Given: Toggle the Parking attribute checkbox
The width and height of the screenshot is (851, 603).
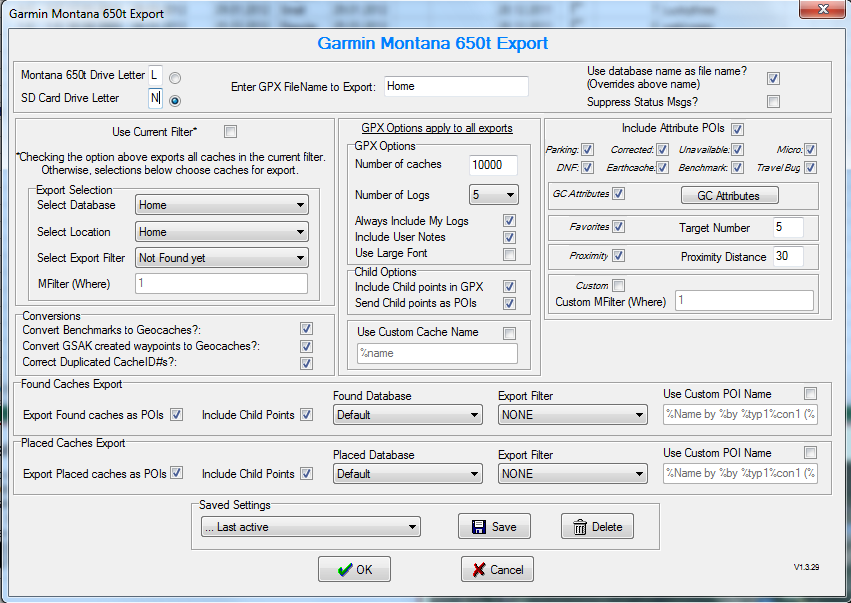Looking at the screenshot, I should pyautogui.click(x=587, y=150).
